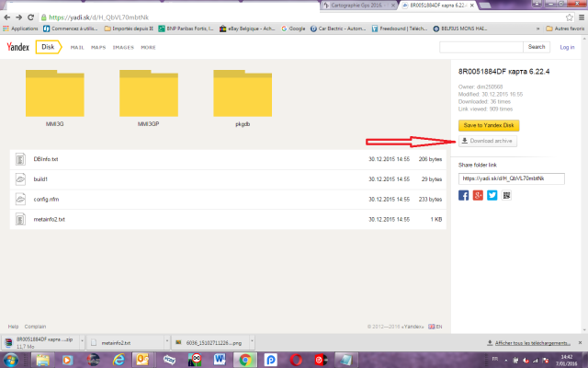Click the DBInfo.txt file icon
The width and height of the screenshot is (588, 368).
pyautogui.click(x=20, y=159)
